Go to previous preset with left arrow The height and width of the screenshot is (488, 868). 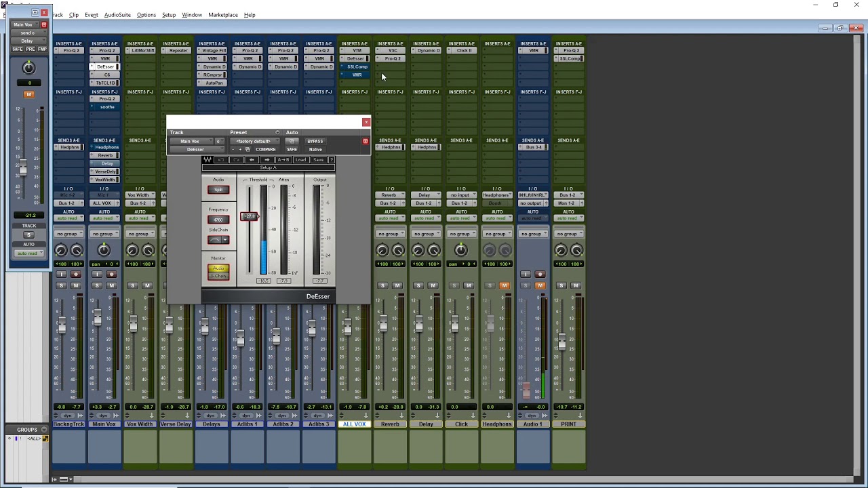pos(252,160)
